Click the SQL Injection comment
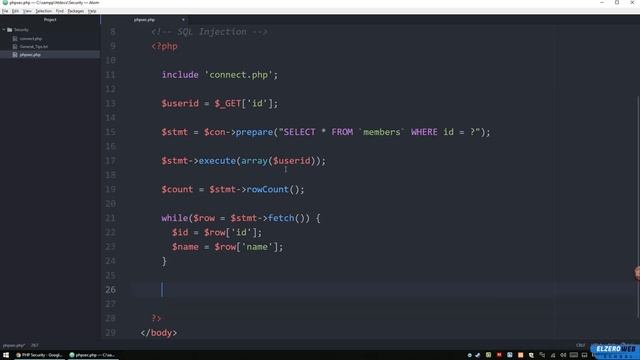The height and width of the screenshot is (360, 640). (209, 32)
